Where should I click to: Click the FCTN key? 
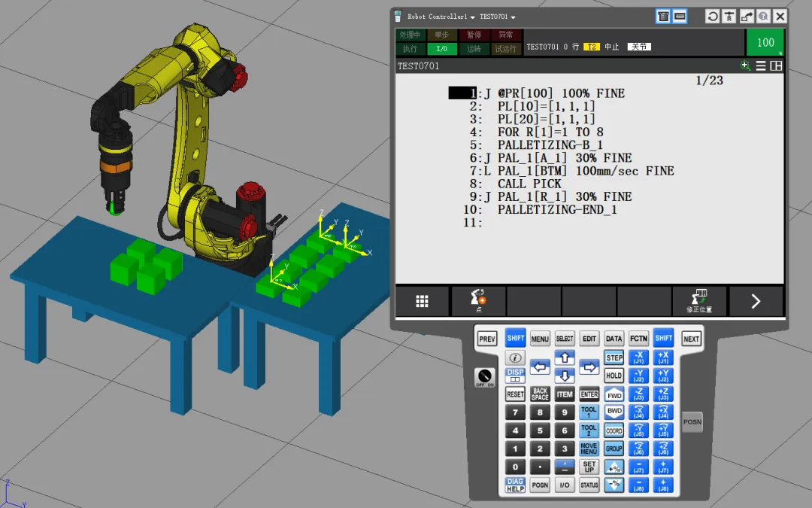[638, 339]
